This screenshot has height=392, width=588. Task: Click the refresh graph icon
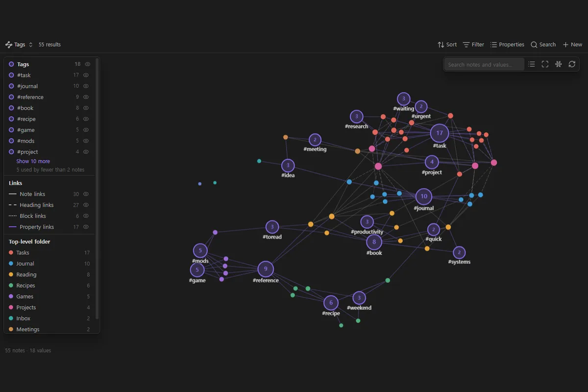tap(572, 64)
